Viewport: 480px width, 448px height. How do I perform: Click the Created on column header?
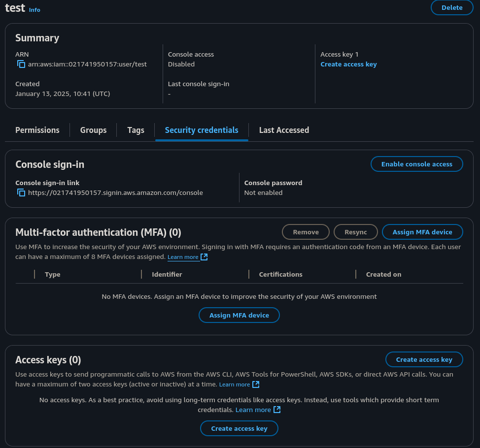point(383,274)
